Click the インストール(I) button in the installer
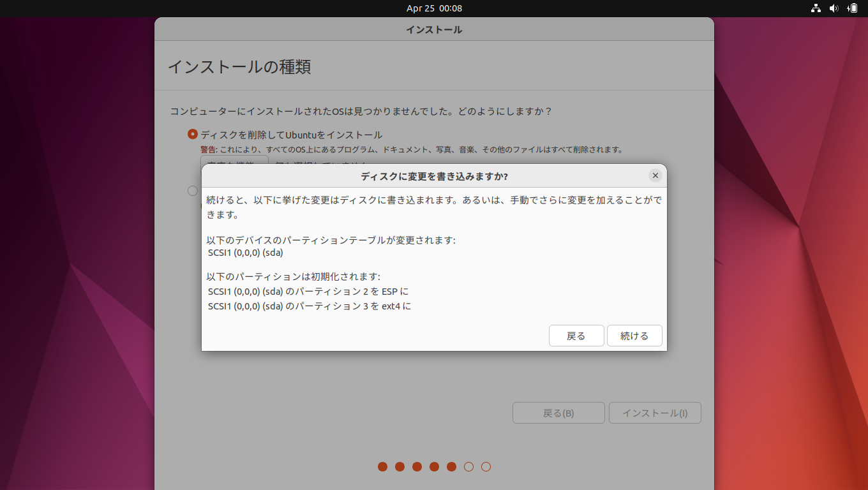The image size is (868, 490). 655,413
